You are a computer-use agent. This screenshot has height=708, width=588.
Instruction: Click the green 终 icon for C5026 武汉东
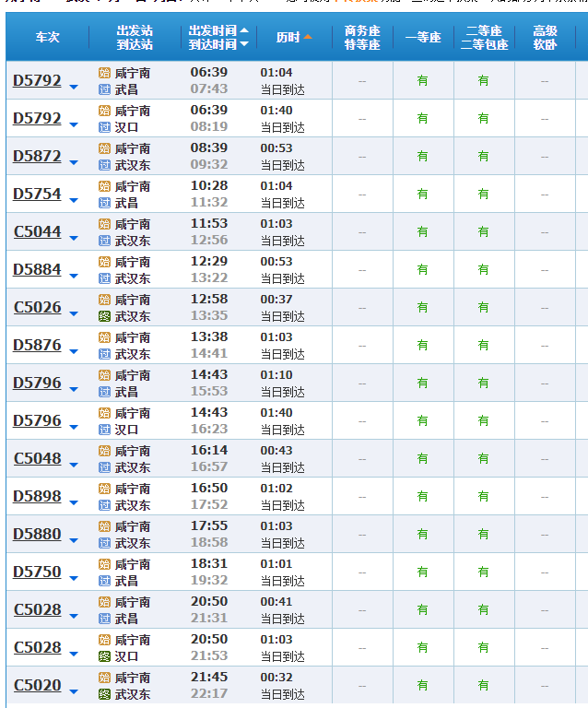[x=105, y=316]
